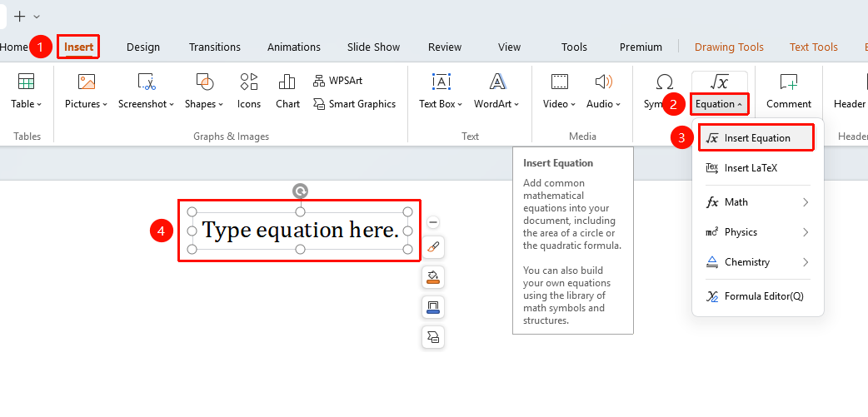Click the Pictures icon
Screen dimensions: 868x417
pos(87,82)
